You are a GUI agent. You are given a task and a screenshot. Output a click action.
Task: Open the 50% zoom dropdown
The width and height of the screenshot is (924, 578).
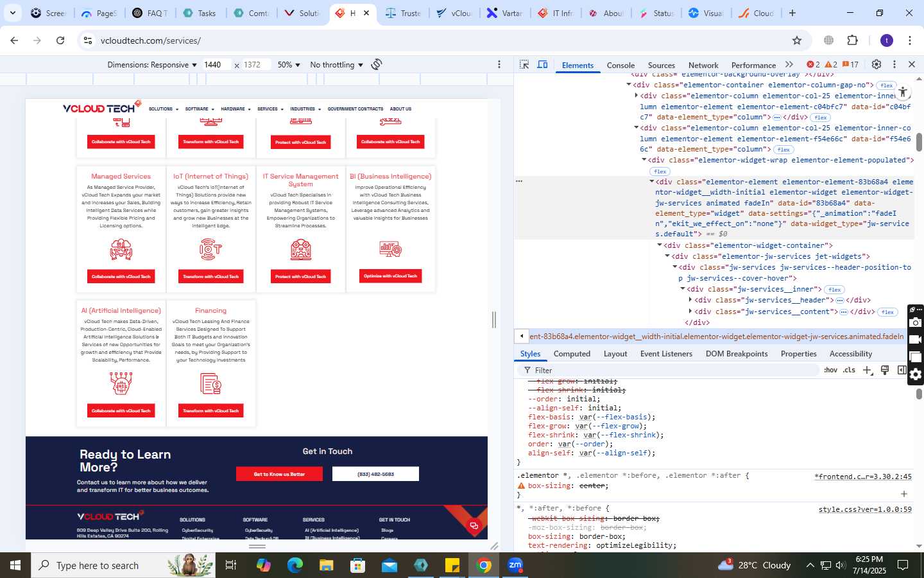289,65
